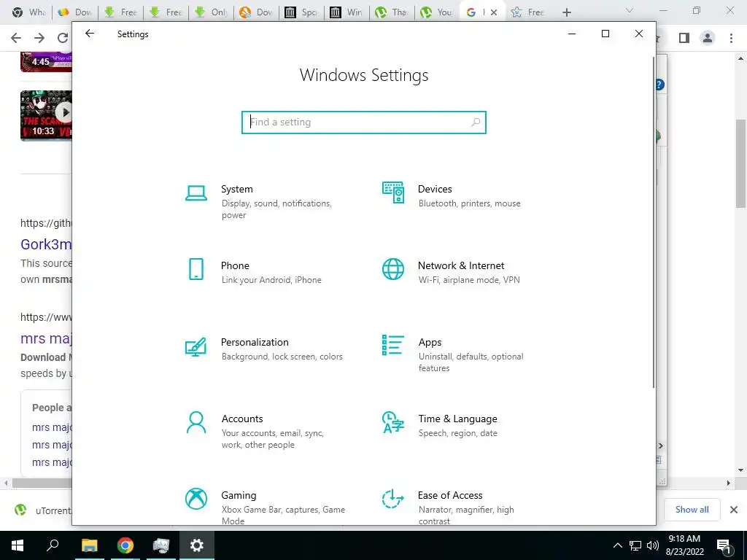Open Time & Language icon

[393, 422]
